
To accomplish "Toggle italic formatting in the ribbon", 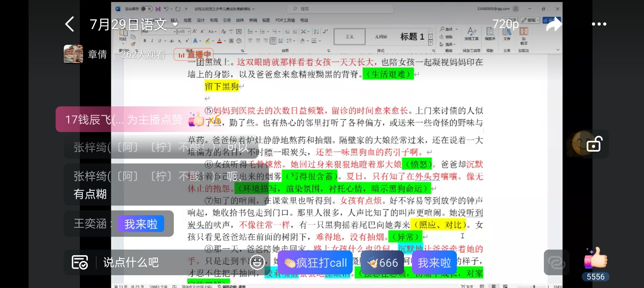I will click(152, 41).
